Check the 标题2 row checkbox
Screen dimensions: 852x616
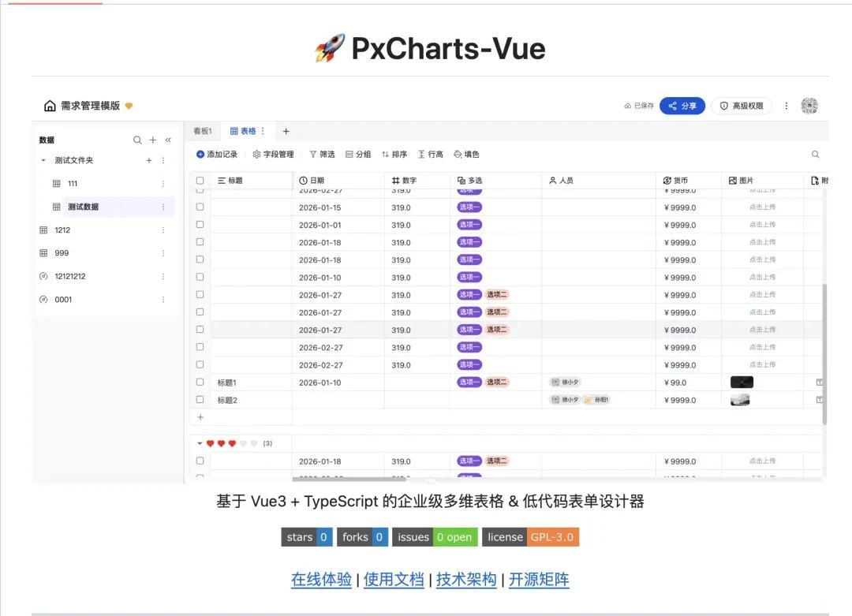200,399
